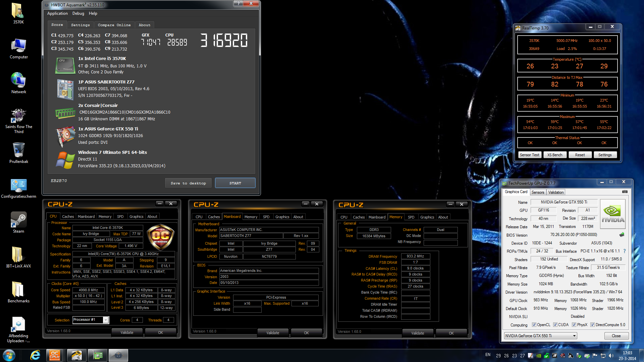Toggle the DirectCompute 5.0 checkbox
This screenshot has width=644, height=362.
click(x=593, y=325)
